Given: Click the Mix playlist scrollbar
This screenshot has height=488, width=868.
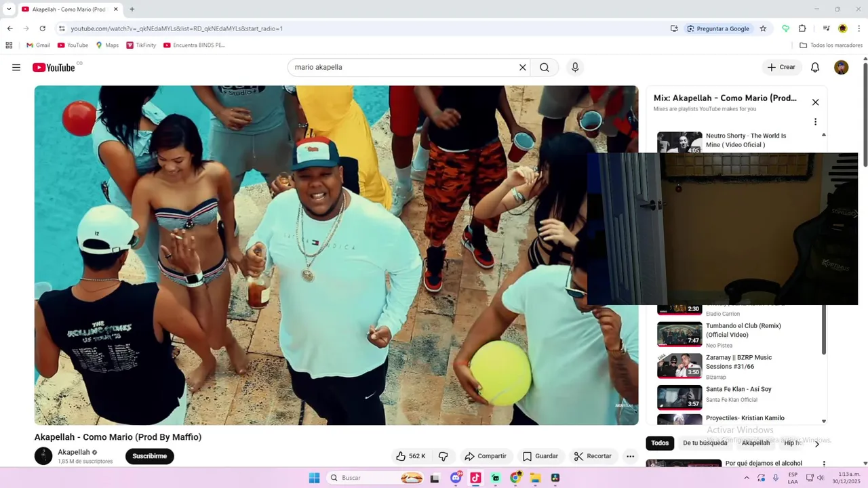Looking at the screenshot, I should (x=824, y=329).
